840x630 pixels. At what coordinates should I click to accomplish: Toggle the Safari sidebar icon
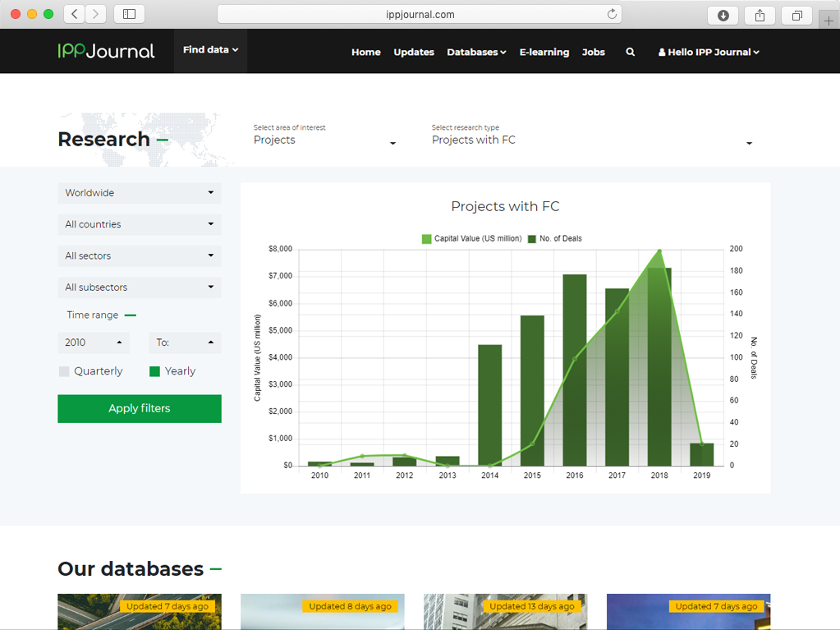coord(129,14)
